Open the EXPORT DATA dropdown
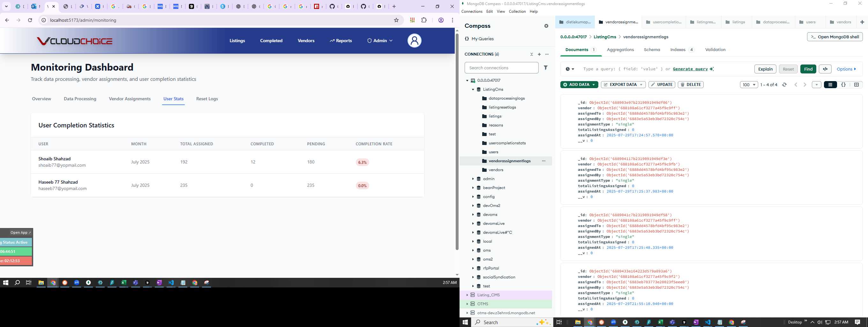 (623, 85)
